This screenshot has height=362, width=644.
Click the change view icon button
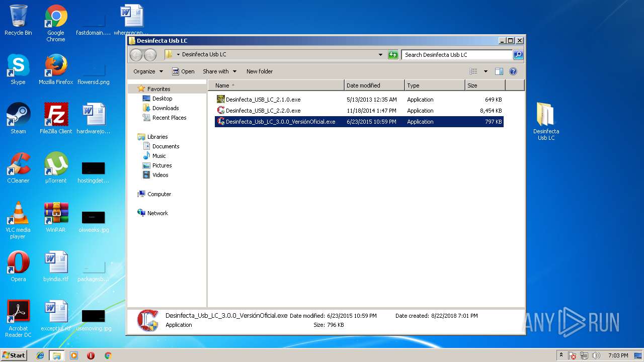(473, 71)
